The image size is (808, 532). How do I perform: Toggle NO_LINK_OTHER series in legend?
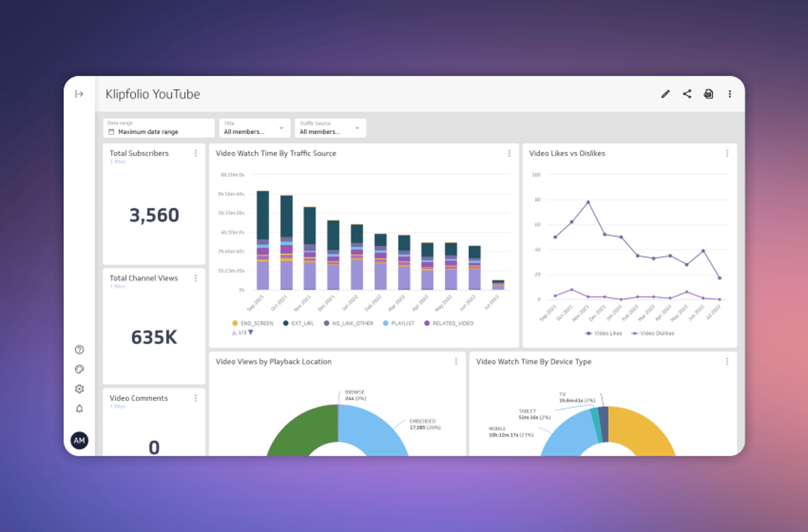pyautogui.click(x=349, y=324)
